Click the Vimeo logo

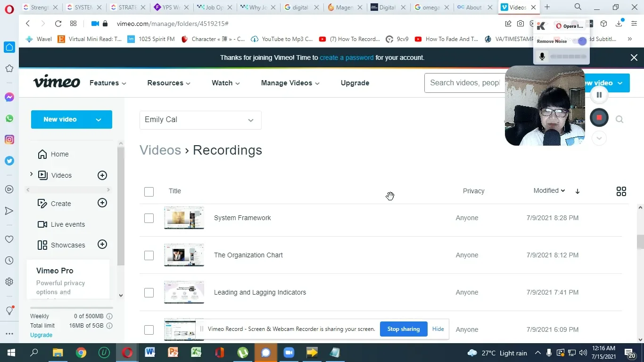[x=57, y=82]
